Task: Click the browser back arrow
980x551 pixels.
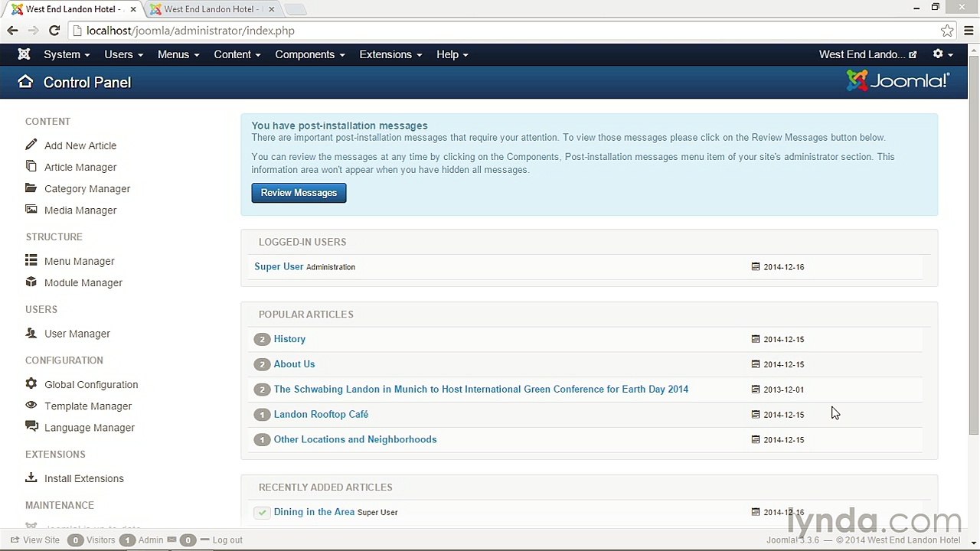Action: (x=12, y=31)
